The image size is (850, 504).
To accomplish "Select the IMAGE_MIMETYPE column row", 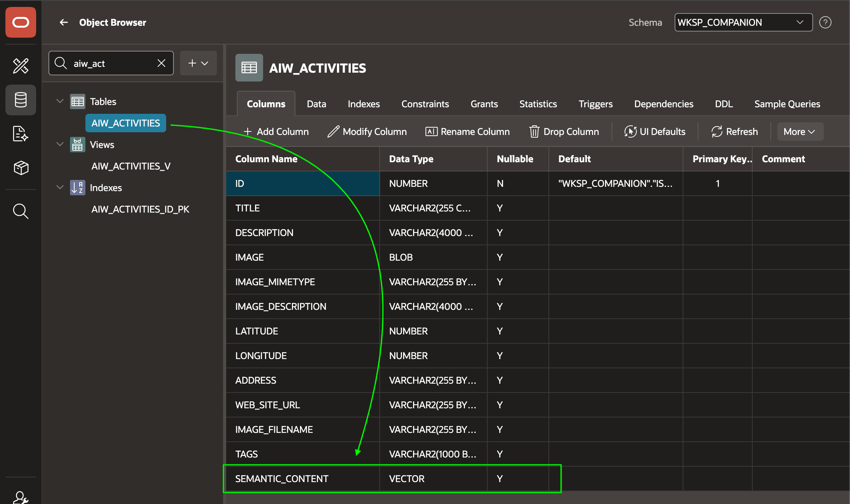I will 538,282.
